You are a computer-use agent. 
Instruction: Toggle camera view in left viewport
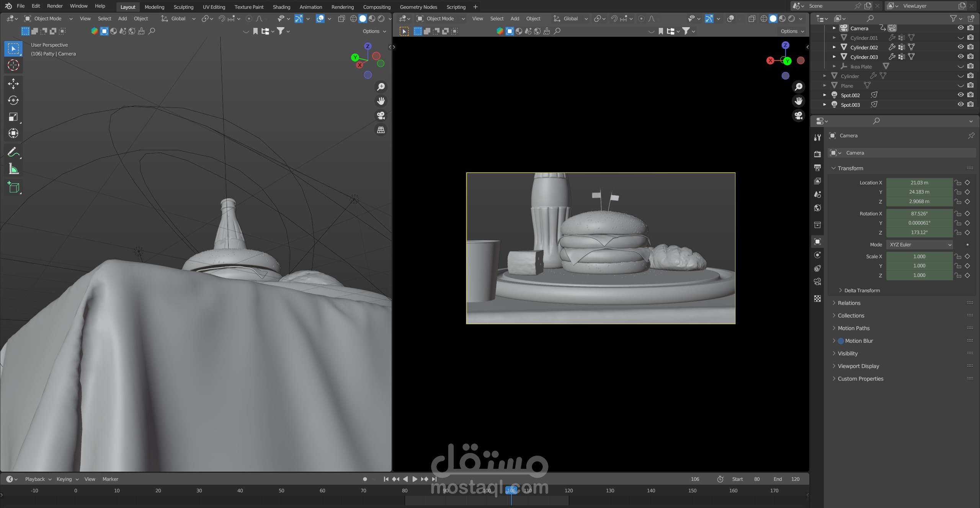(381, 116)
